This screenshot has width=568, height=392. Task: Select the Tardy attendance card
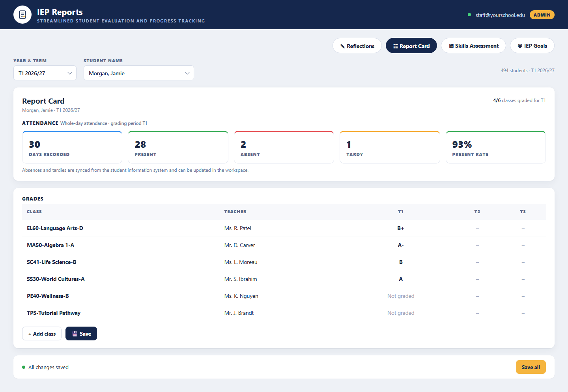(x=390, y=147)
